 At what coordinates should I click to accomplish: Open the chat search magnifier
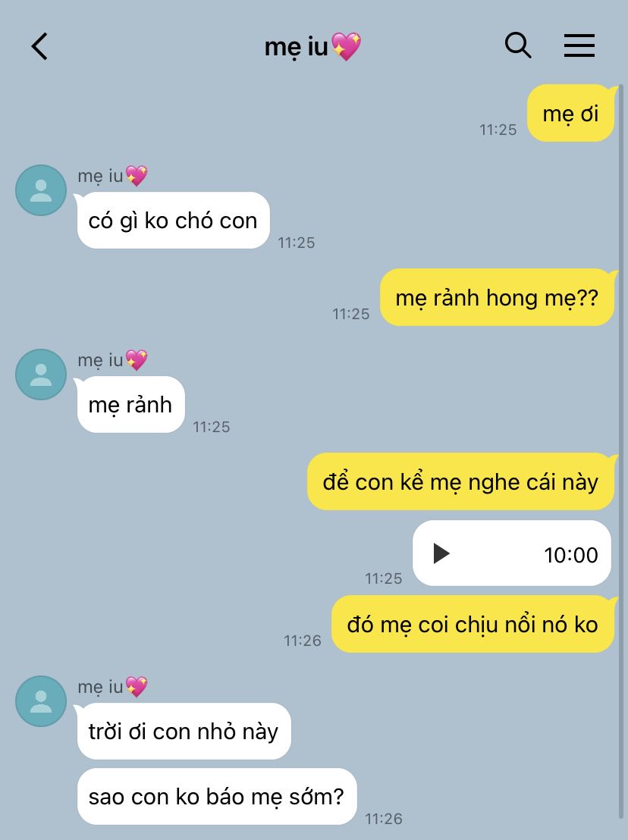(x=517, y=45)
